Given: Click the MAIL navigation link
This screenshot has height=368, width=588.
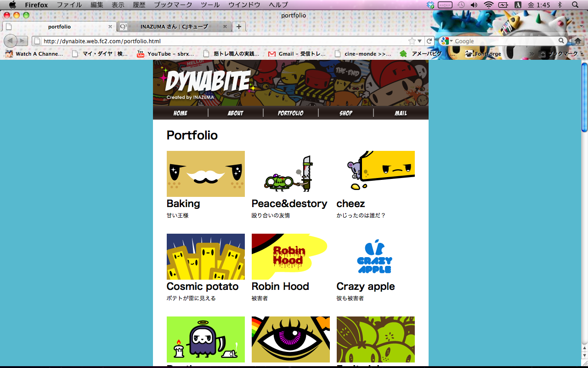Looking at the screenshot, I should [401, 113].
